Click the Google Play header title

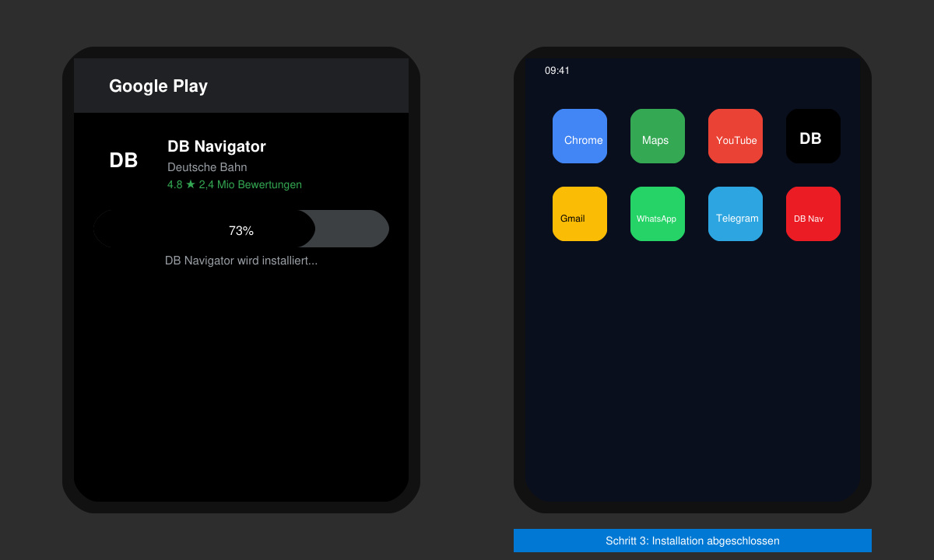click(x=158, y=86)
